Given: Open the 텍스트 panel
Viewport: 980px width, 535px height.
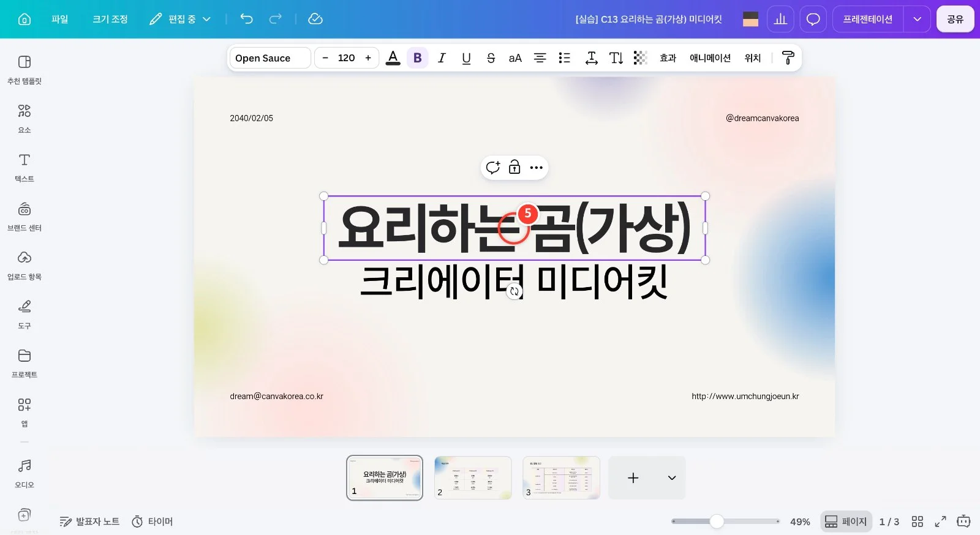Looking at the screenshot, I should (x=24, y=168).
